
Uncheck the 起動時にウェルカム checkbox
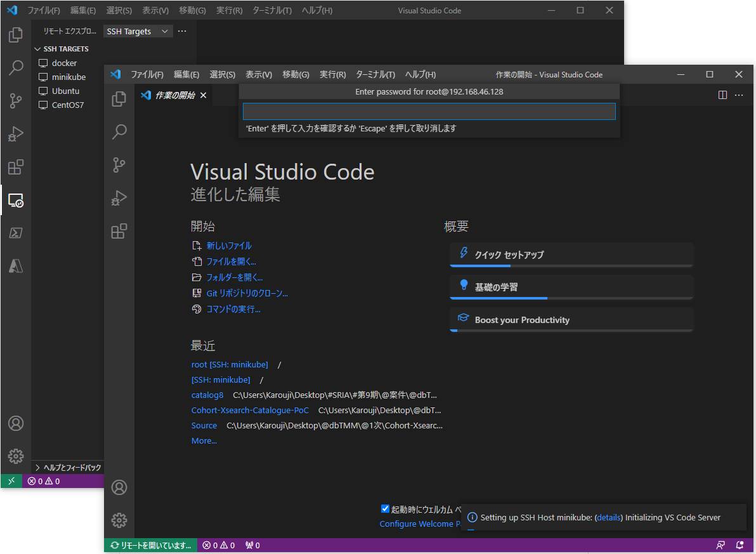pyautogui.click(x=385, y=509)
